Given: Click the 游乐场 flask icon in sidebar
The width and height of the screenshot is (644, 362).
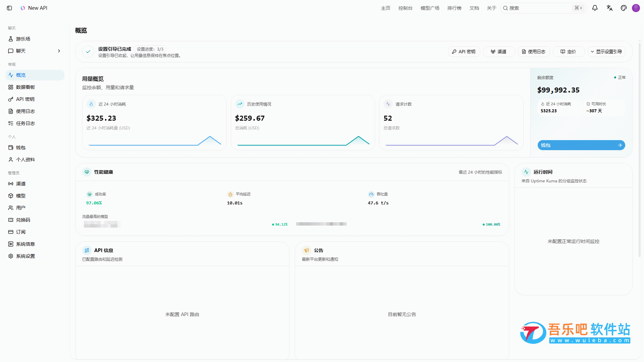Looking at the screenshot, I should click(11, 39).
